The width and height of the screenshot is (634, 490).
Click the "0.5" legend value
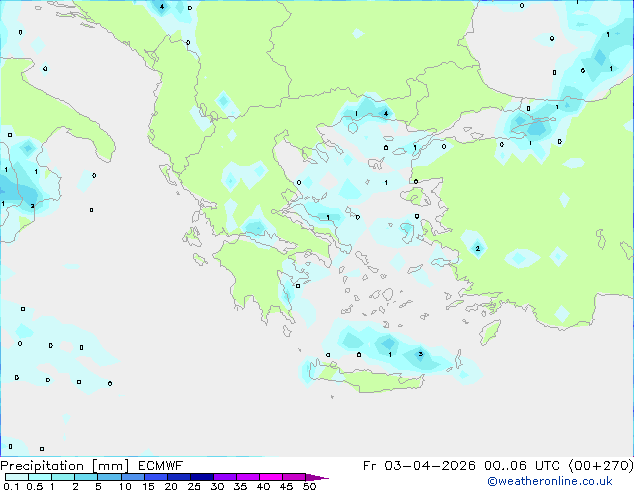point(35,486)
